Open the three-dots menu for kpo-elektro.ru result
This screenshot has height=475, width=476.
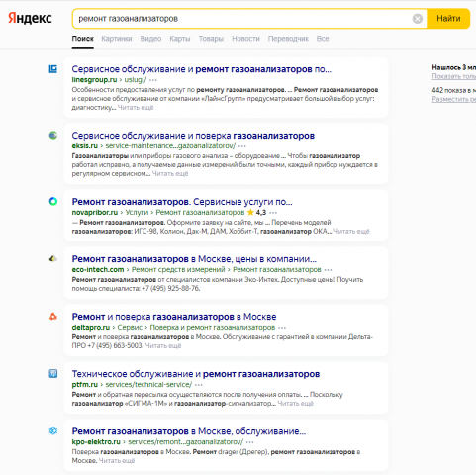pyautogui.click(x=250, y=442)
